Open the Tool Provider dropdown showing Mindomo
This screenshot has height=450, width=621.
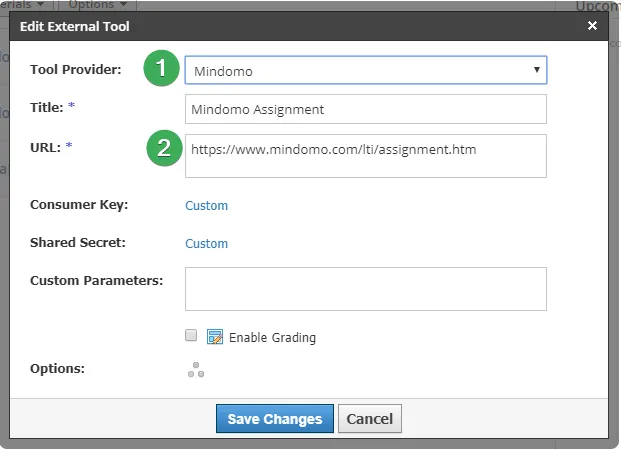(366, 70)
